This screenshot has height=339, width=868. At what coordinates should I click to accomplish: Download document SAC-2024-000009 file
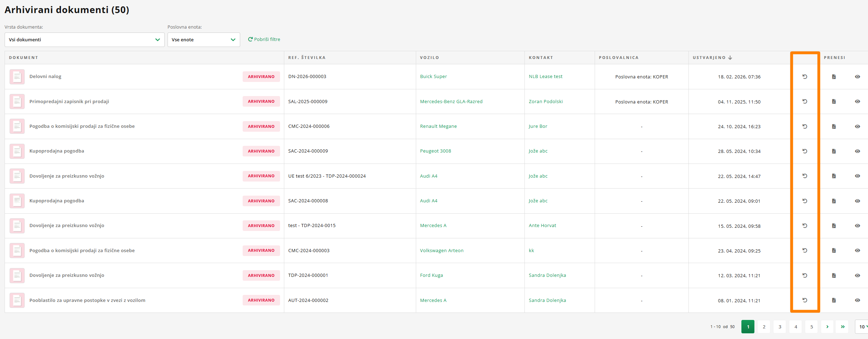point(834,151)
